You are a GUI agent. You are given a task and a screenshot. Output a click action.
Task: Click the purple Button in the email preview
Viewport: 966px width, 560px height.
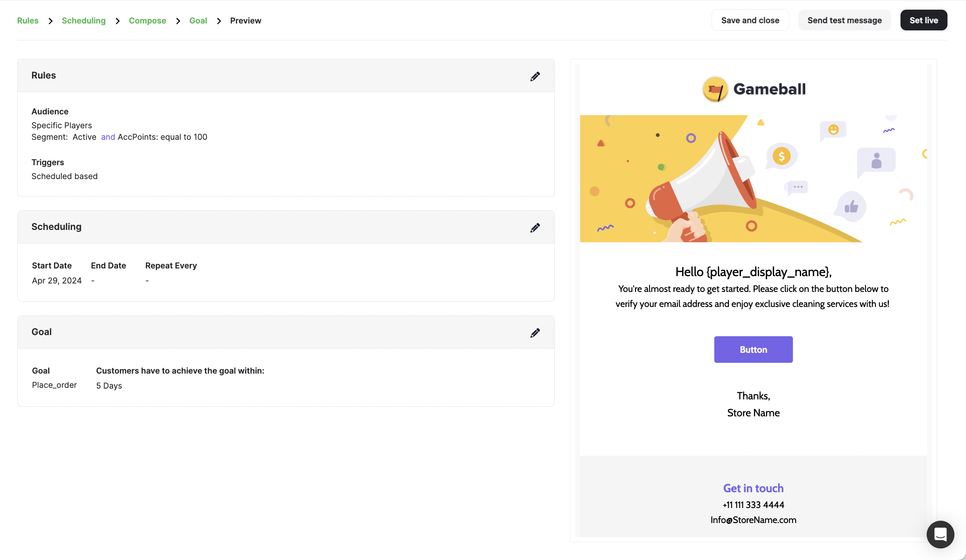753,349
